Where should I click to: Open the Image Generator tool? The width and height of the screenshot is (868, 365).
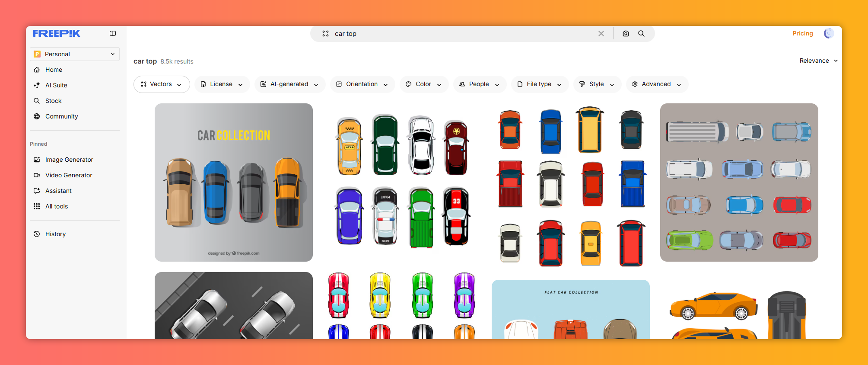click(69, 160)
